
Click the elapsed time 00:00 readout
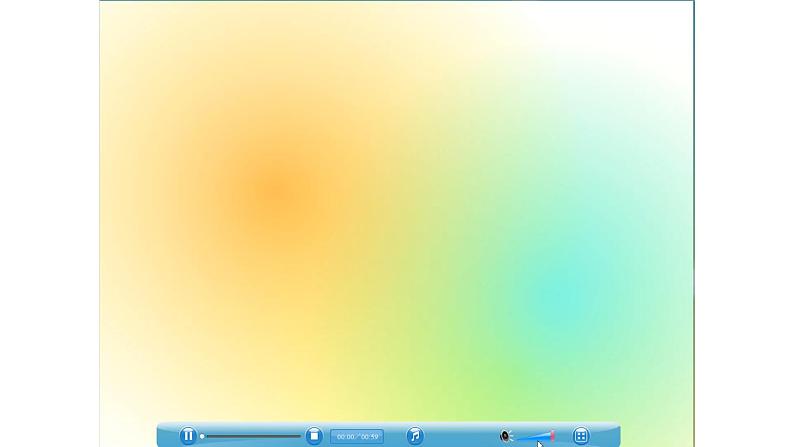tap(345, 437)
